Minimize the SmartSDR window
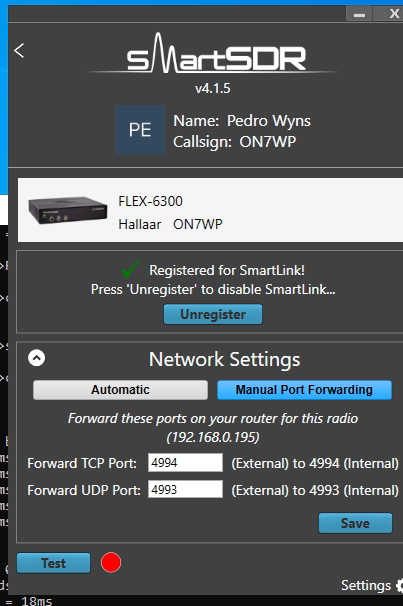This screenshot has height=606, width=403. (x=359, y=14)
